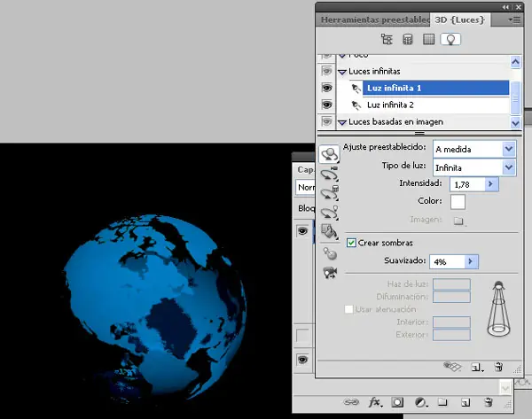The width and height of the screenshot is (532, 419).
Task: Switch to the 3D {Luces} tab
Action: (459, 19)
